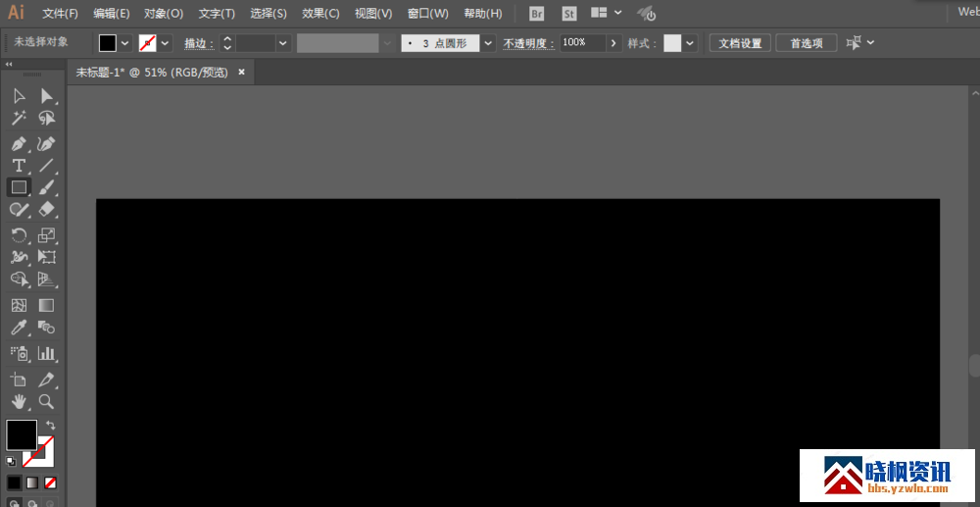Open the 效果(C) menu
Viewport: 980px width, 507px height.
pyautogui.click(x=320, y=14)
